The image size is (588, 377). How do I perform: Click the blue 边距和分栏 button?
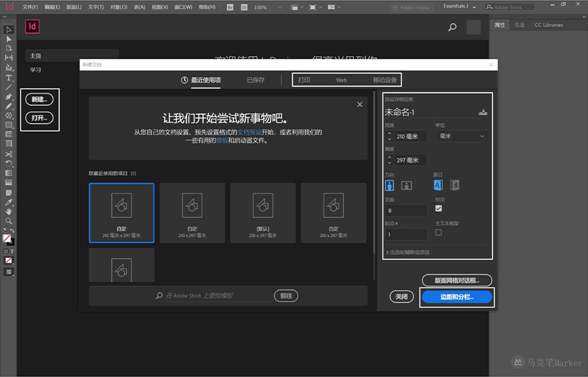pos(457,297)
